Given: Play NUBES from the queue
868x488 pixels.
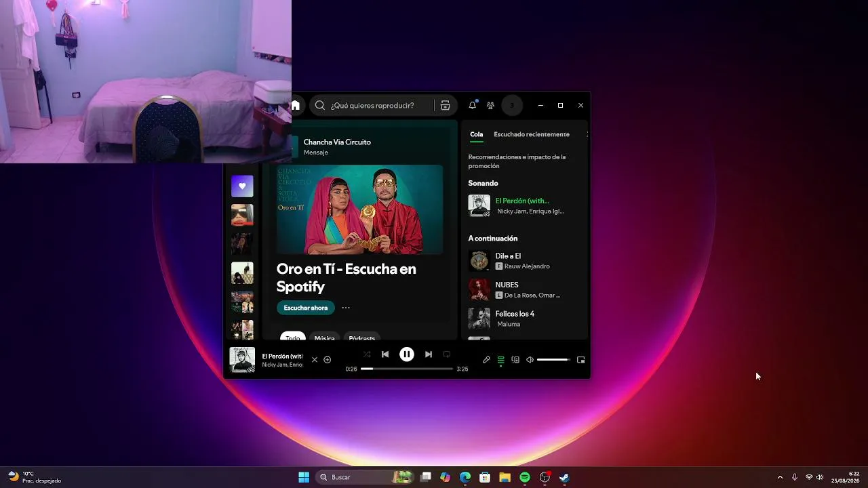Looking at the screenshot, I should 507,285.
